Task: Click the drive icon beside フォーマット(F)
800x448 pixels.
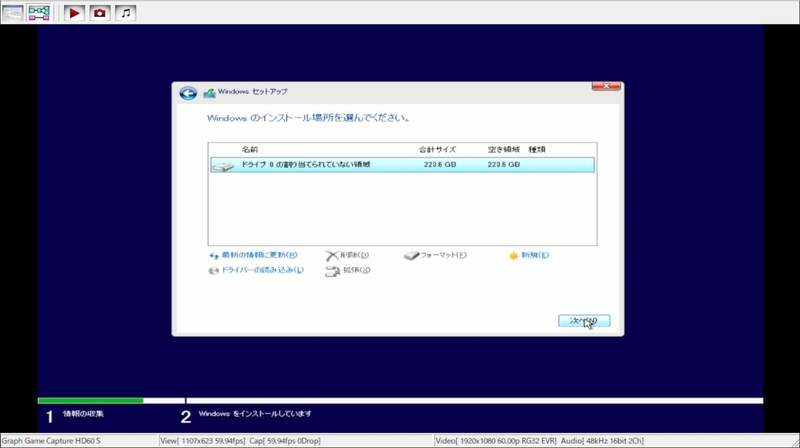Action: tap(411, 256)
